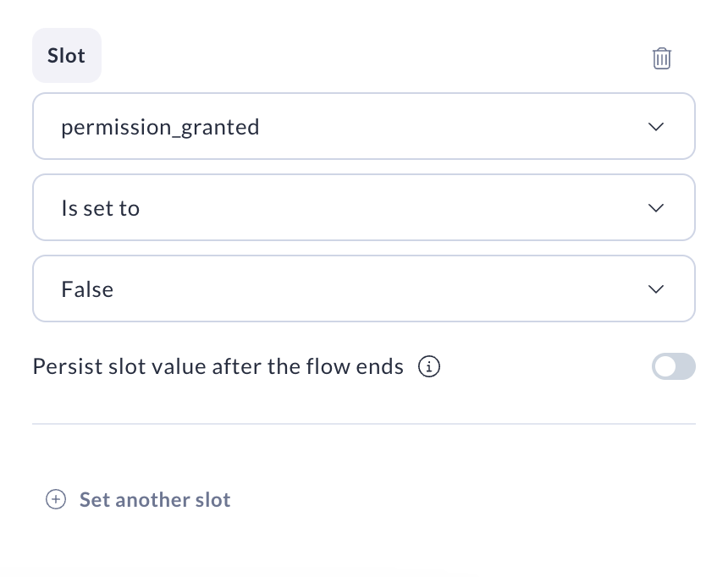This screenshot has height=577, width=728.
Task: Click the empty middle of the False field
Action: [364, 289]
